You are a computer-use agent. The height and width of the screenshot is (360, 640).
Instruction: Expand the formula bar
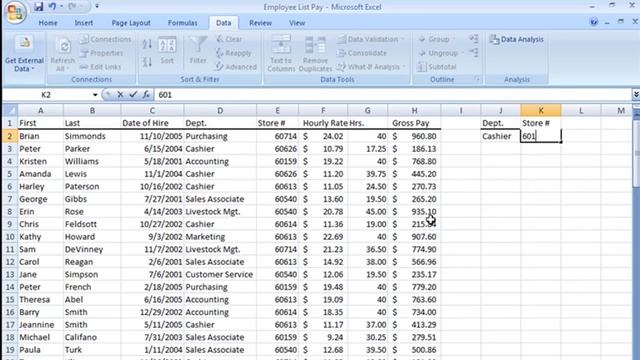pyautogui.click(x=636, y=95)
